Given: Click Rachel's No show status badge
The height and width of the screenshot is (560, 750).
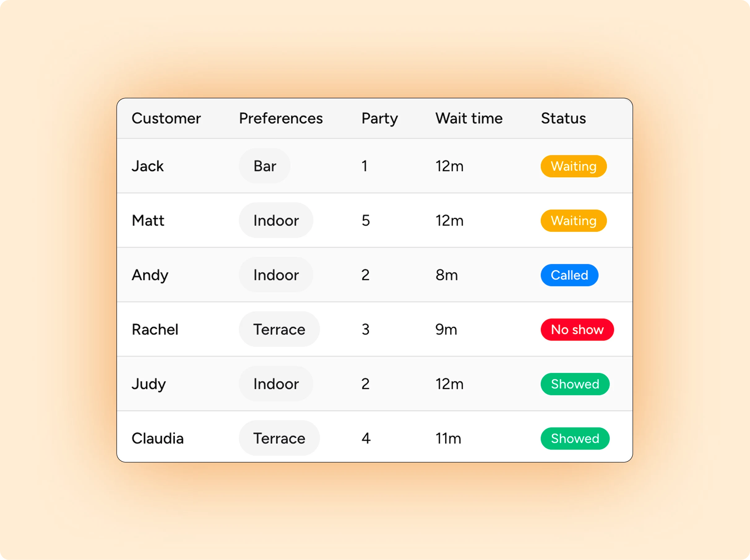Looking at the screenshot, I should 577,329.
